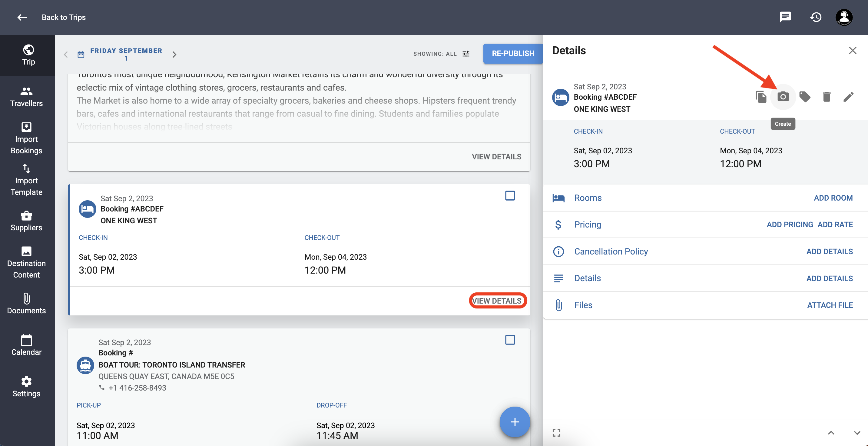The width and height of the screenshot is (868, 446).
Task: Open Destination Content in the sidebar
Action: [x=26, y=263]
